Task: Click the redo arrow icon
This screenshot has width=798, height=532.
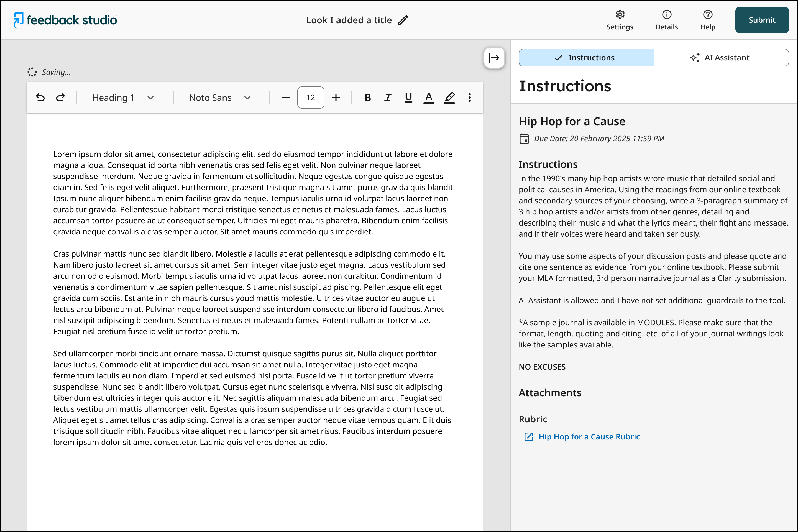Action: (60, 98)
